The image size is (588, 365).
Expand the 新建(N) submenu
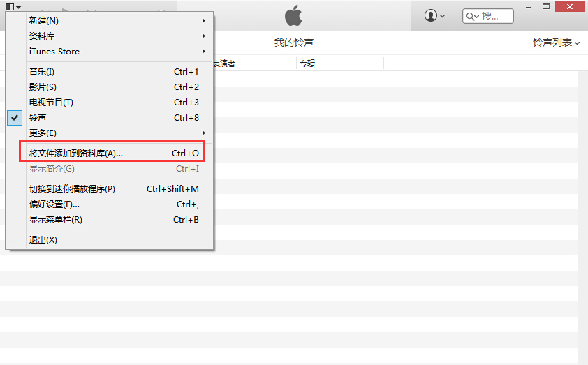point(117,21)
